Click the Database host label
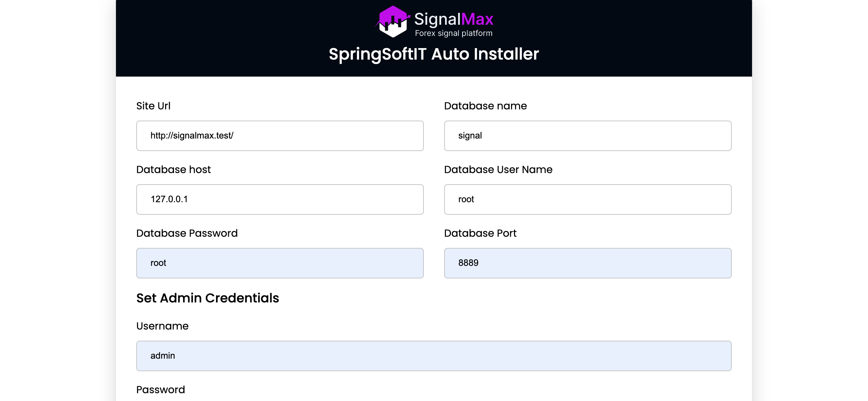Screen dimensions: 868x401 pos(173,170)
